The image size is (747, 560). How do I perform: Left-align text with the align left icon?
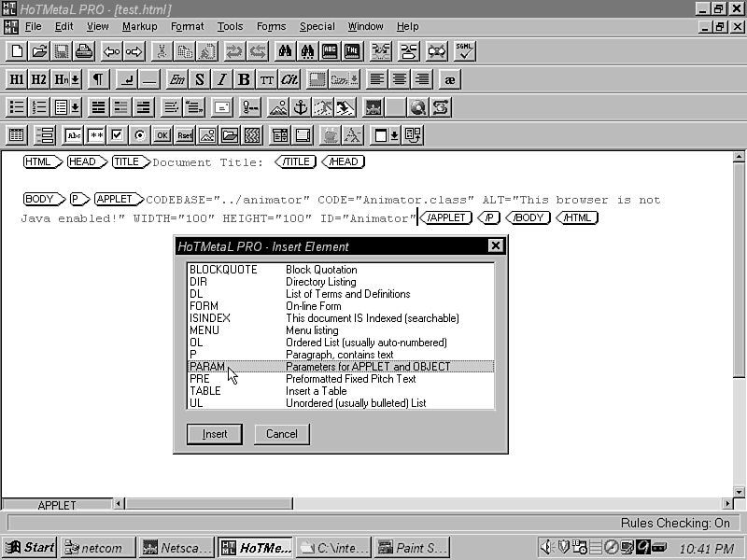pos(377,79)
